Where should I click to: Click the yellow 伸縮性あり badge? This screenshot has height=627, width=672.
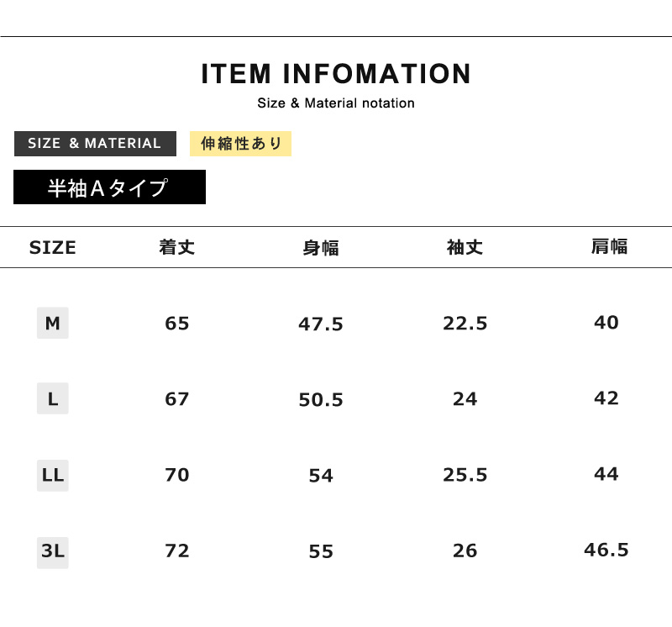241,144
